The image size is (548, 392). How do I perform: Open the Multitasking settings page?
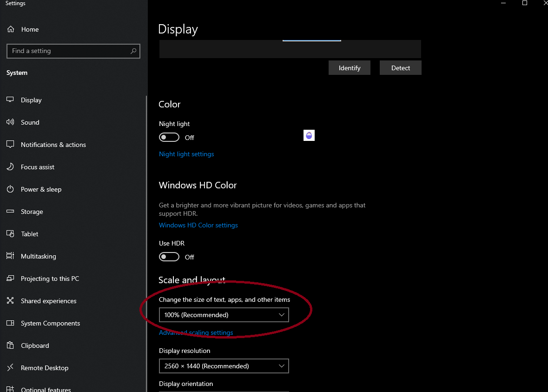pyautogui.click(x=38, y=256)
